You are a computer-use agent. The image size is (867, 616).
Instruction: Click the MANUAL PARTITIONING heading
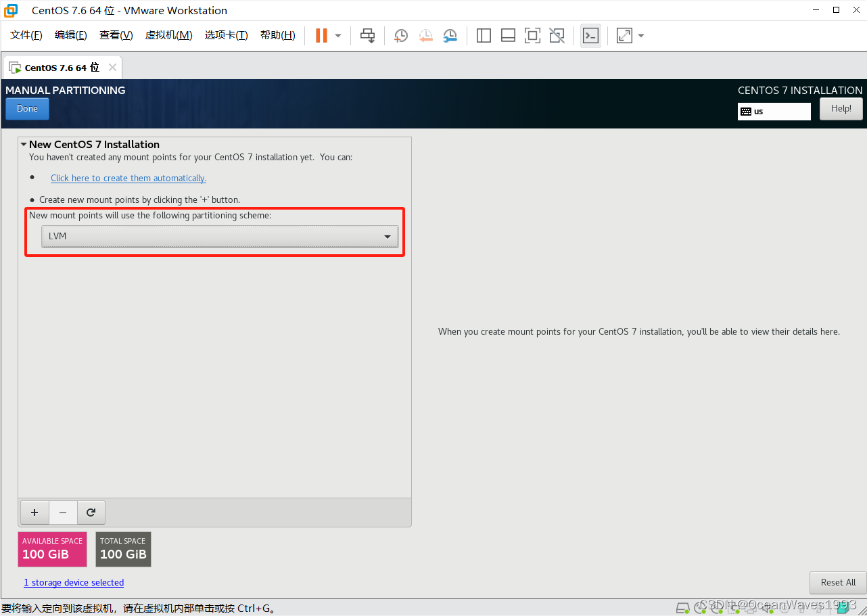[x=66, y=90]
